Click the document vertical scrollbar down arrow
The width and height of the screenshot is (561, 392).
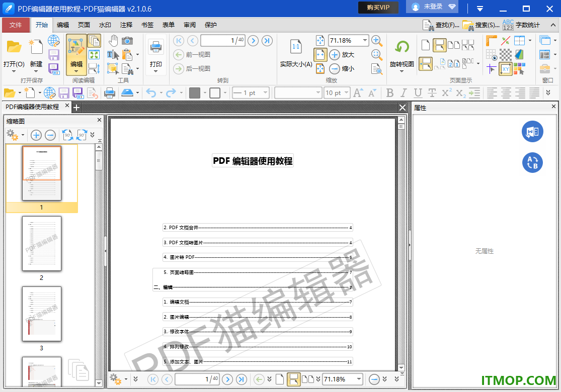coord(401,367)
